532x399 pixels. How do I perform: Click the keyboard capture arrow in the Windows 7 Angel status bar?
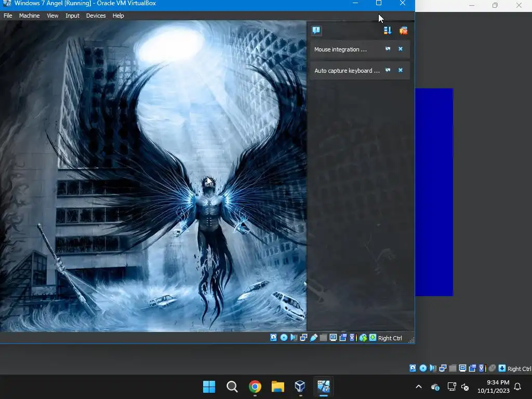tap(373, 338)
